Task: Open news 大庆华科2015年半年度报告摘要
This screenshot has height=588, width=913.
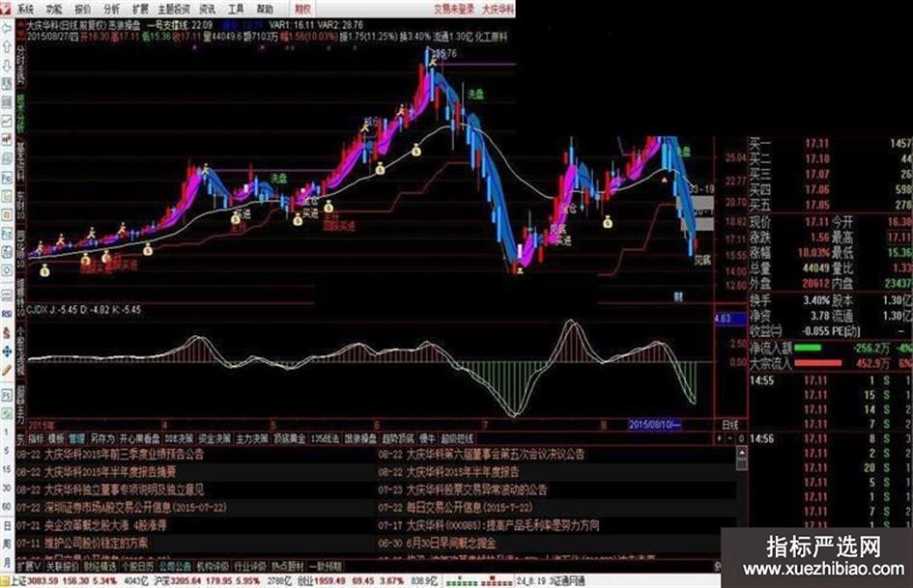Action: [x=110, y=472]
